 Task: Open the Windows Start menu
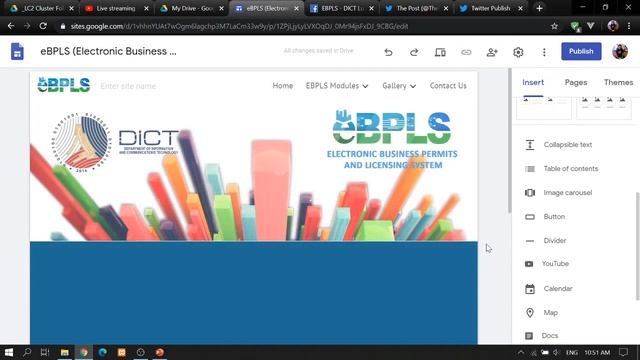click(9, 352)
